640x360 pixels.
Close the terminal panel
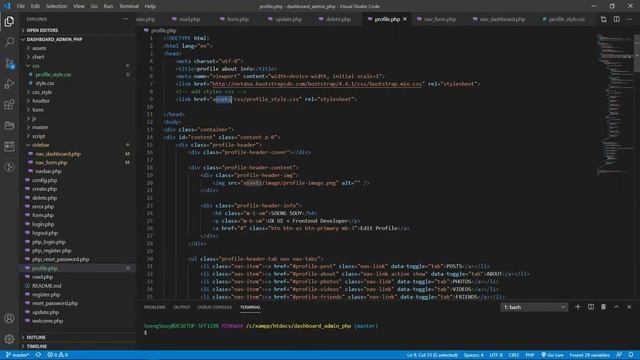629,307
